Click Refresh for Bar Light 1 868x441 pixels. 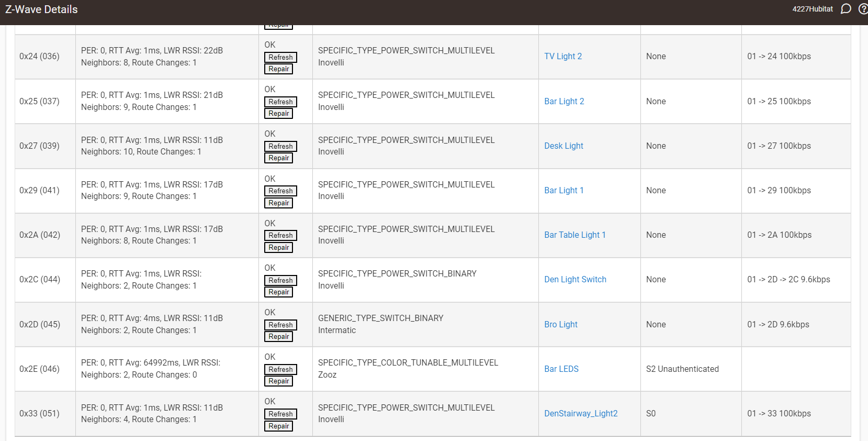click(280, 191)
